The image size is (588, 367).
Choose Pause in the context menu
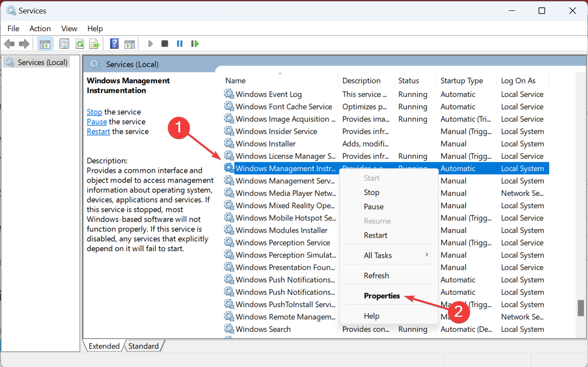[x=389, y=207]
